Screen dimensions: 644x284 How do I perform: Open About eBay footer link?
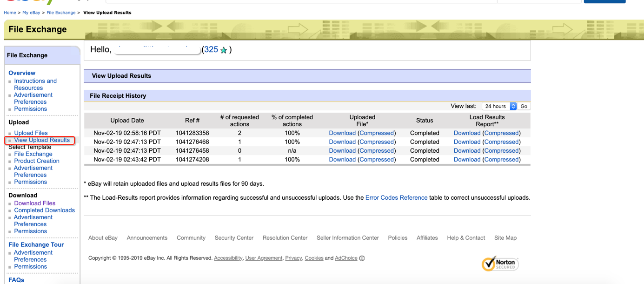103,238
